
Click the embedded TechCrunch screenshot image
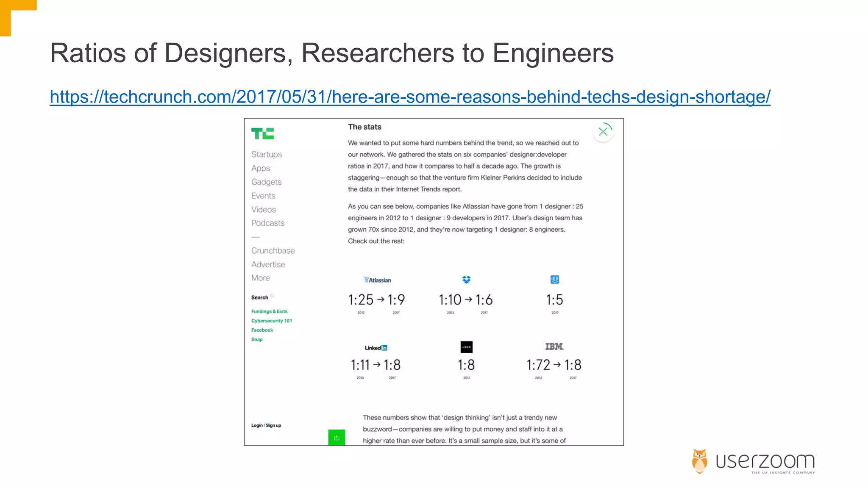pyautogui.click(x=434, y=282)
